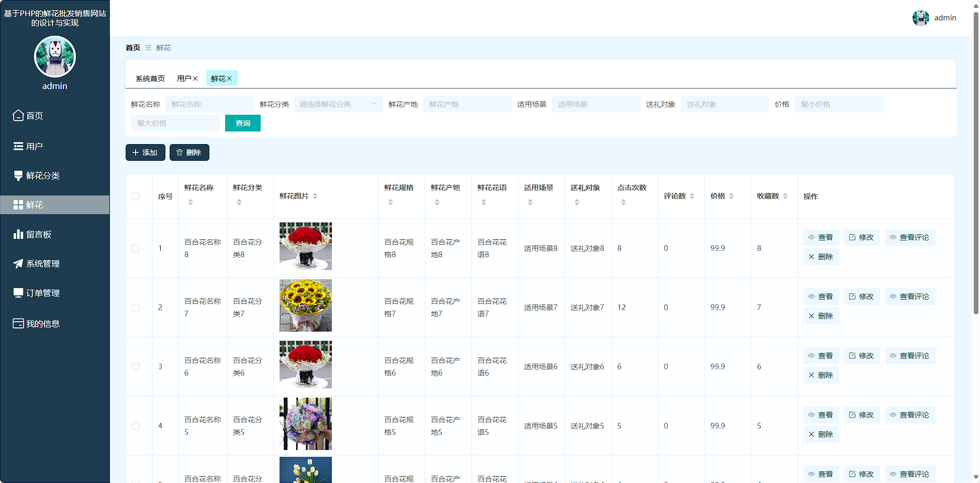Edit row 3 via 修改 button
The width and height of the screenshot is (980, 483).
[862, 356]
